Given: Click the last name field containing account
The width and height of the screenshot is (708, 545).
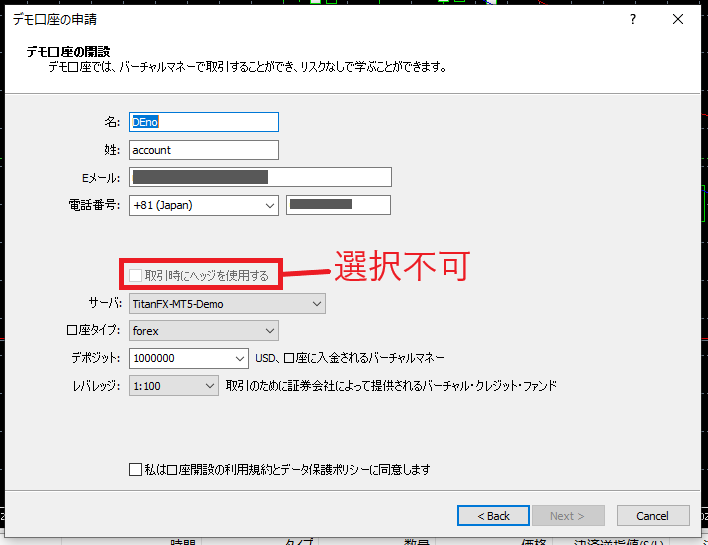Looking at the screenshot, I should click(204, 150).
